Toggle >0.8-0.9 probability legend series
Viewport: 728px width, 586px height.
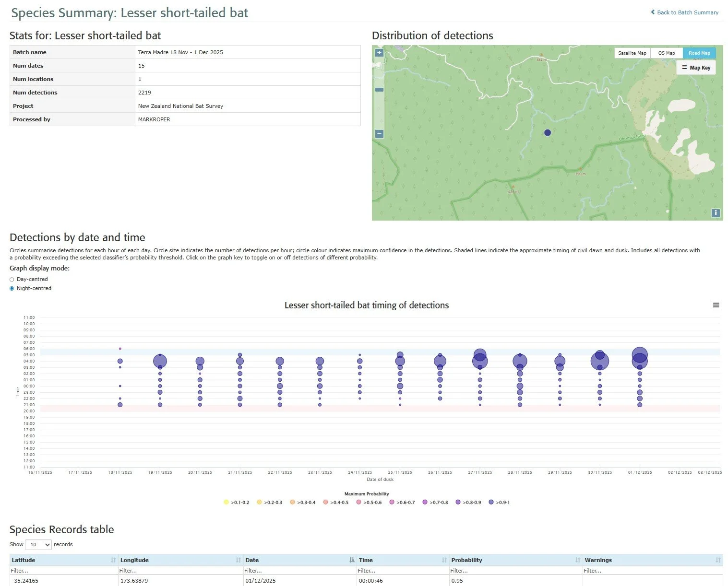pyautogui.click(x=468, y=503)
